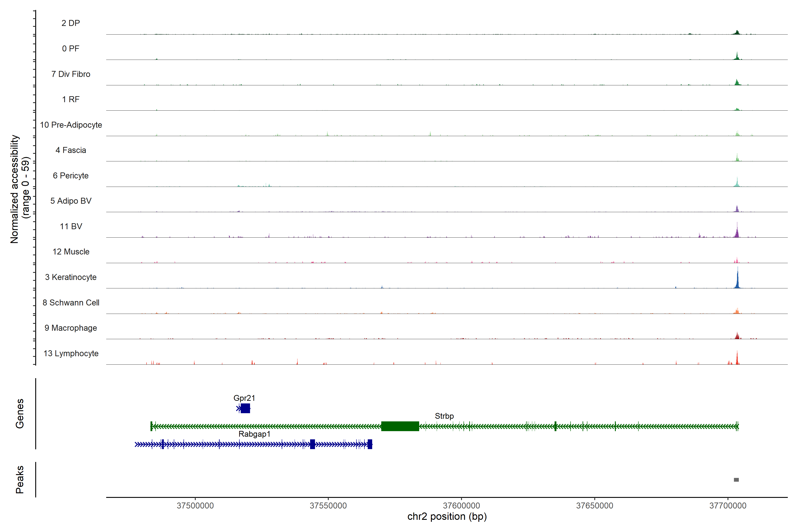Click the gray peak marker in Peaks track
The width and height of the screenshot is (798, 532).
736,480
